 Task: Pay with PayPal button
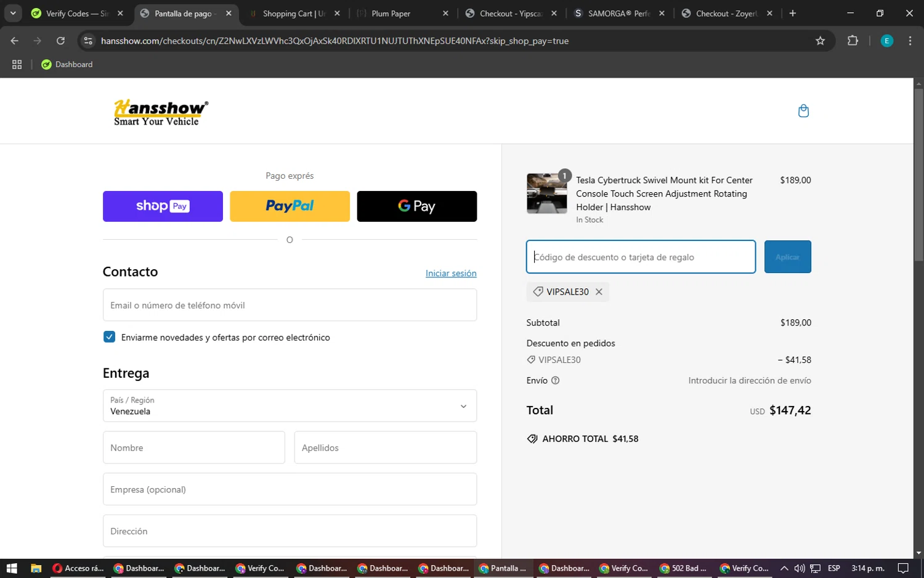[x=290, y=206]
